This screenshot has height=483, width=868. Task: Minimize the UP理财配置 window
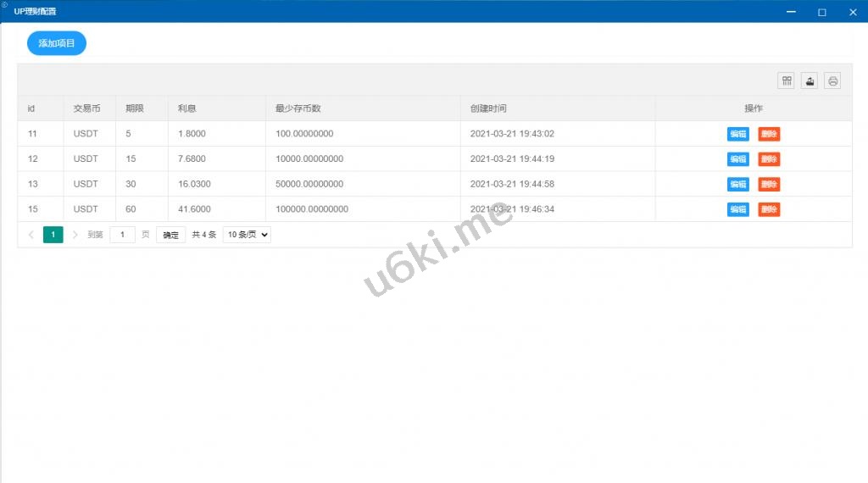pos(791,12)
